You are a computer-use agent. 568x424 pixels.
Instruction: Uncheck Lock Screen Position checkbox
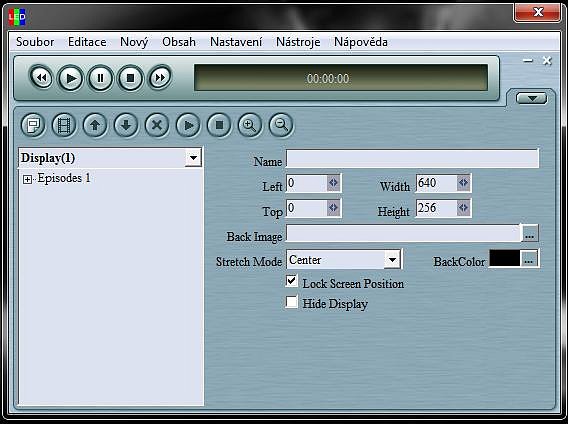pyautogui.click(x=292, y=282)
